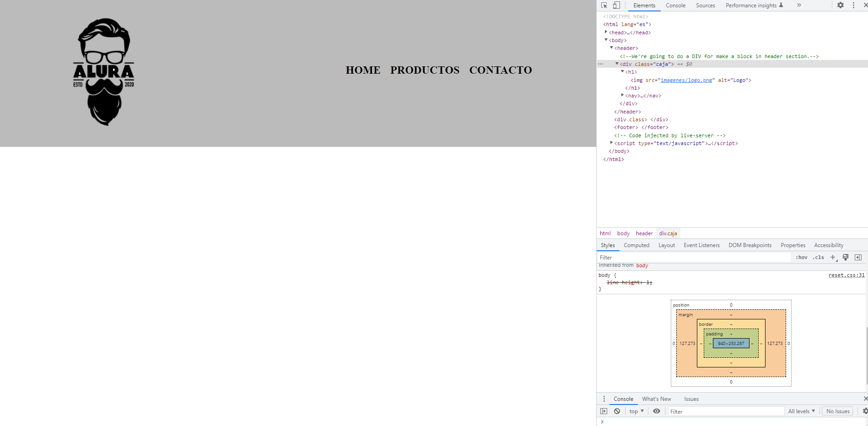Open the All levels log dropdown
This screenshot has height=426, width=868.
click(x=802, y=411)
